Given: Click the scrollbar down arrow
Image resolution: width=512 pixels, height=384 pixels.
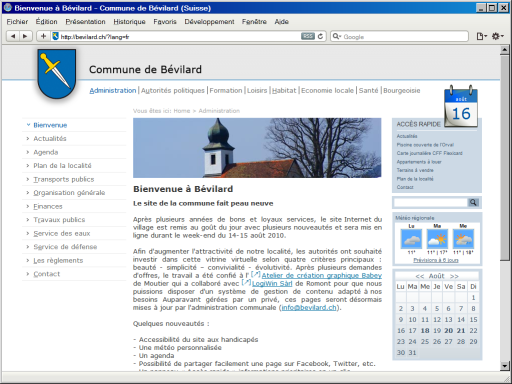Looking at the screenshot, I should pos(504,366).
